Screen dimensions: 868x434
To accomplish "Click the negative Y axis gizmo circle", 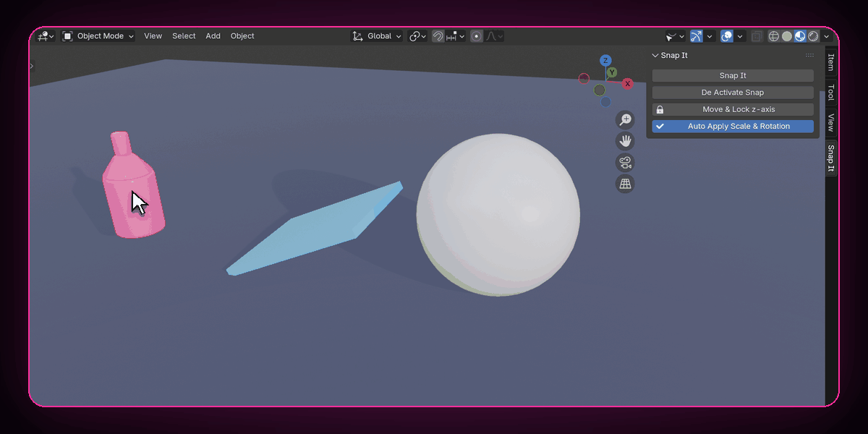I will pyautogui.click(x=600, y=90).
